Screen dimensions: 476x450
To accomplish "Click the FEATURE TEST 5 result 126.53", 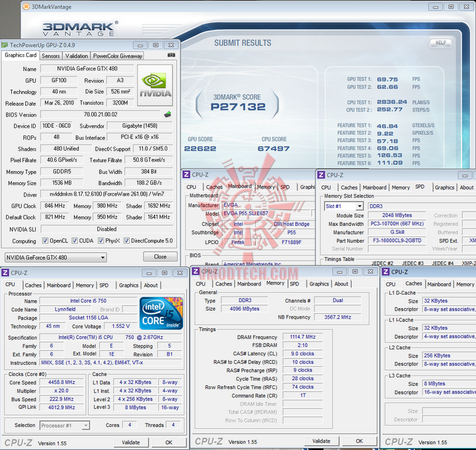I will click(x=389, y=155).
